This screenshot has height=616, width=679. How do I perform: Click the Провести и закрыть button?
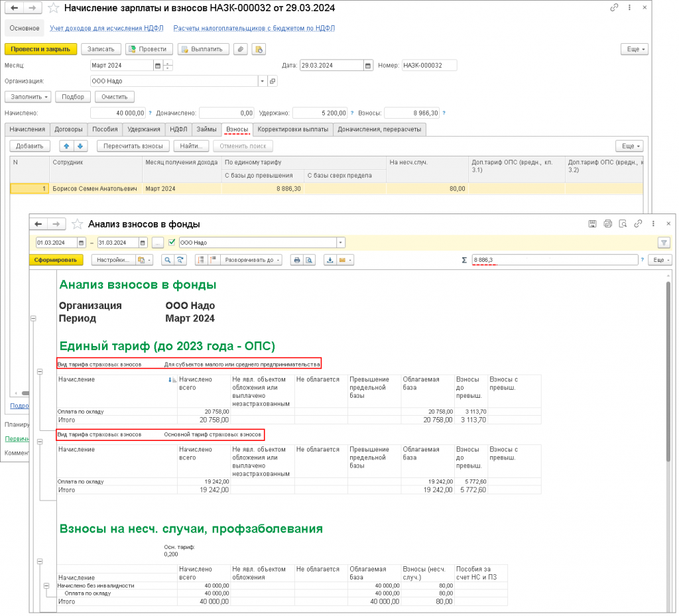tap(40, 49)
